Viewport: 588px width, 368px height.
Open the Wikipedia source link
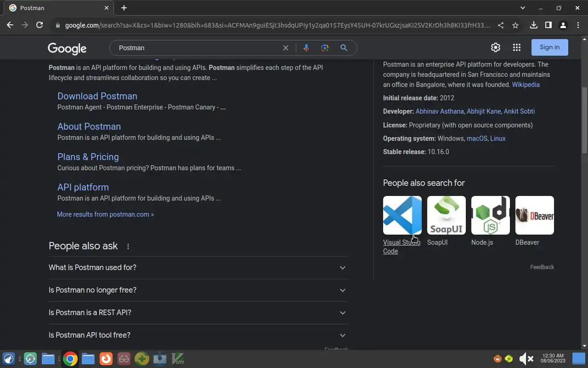[x=526, y=85]
